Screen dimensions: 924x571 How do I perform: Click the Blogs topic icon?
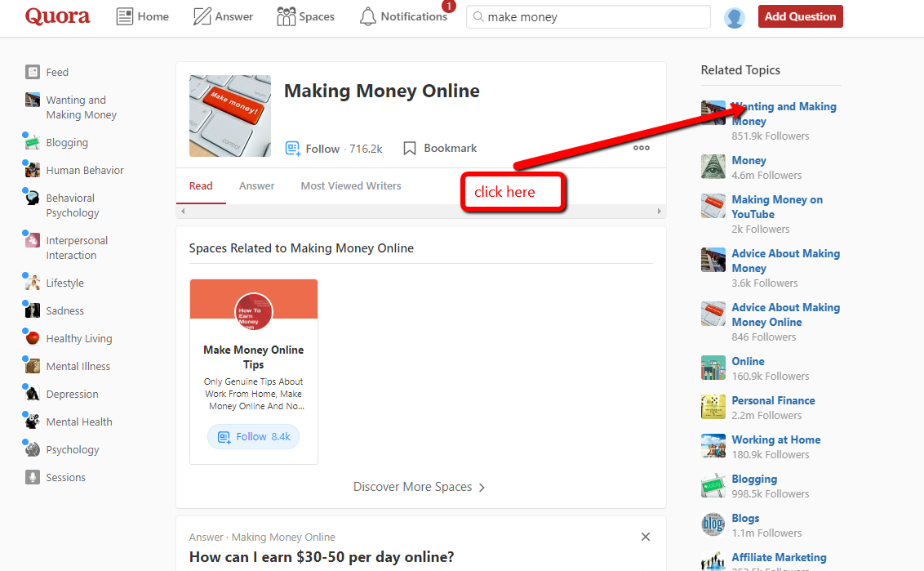(713, 524)
